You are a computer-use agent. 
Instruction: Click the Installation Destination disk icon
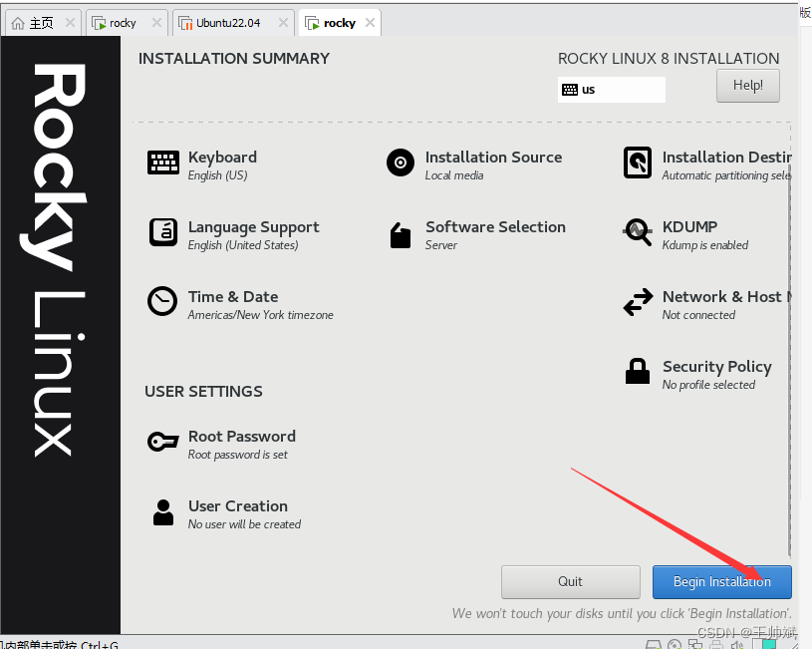click(638, 162)
